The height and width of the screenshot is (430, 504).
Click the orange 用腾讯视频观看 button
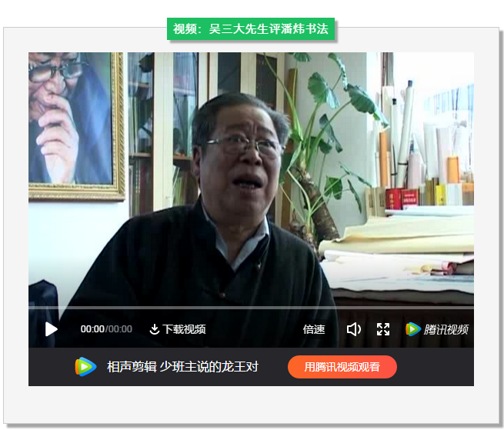342,367
